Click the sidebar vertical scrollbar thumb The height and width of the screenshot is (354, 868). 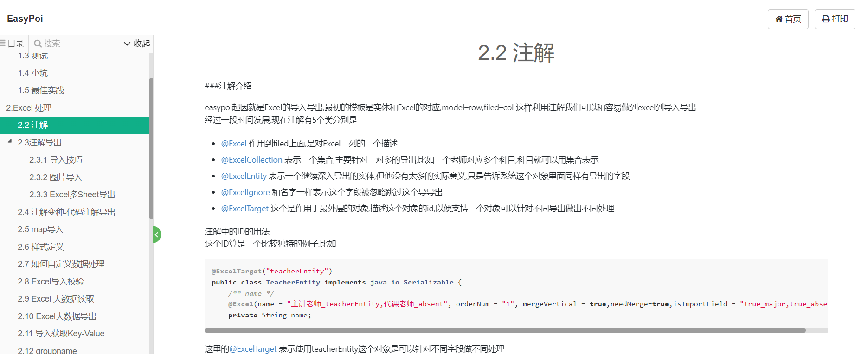point(151,148)
